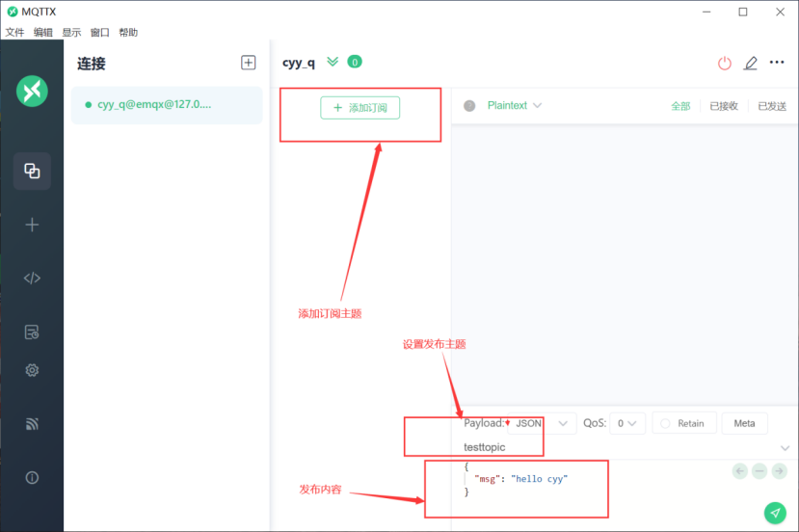Click the 添加订阅 button
799x532 pixels.
(x=360, y=108)
